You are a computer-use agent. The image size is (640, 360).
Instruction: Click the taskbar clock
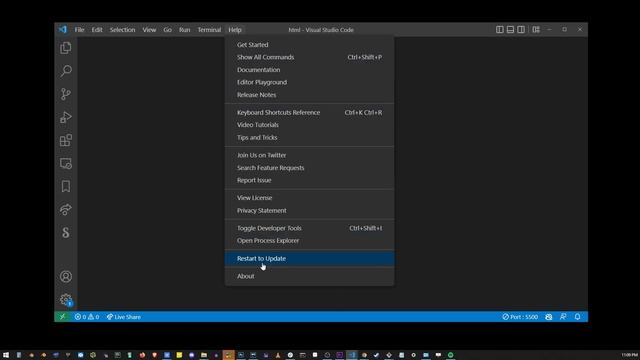[629, 355]
